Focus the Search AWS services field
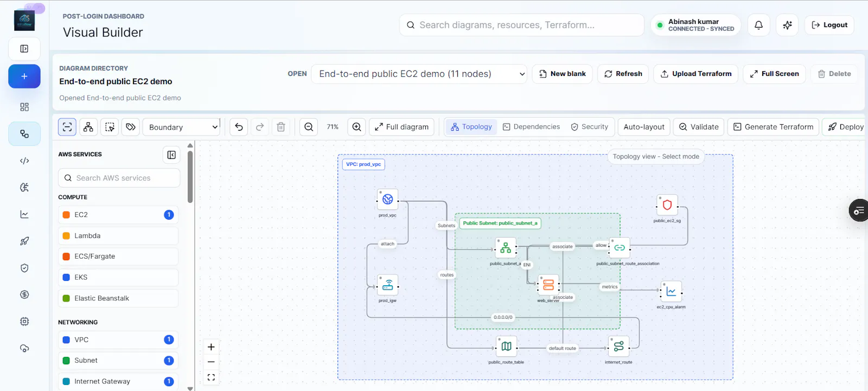Image resolution: width=868 pixels, height=391 pixels. pos(119,178)
